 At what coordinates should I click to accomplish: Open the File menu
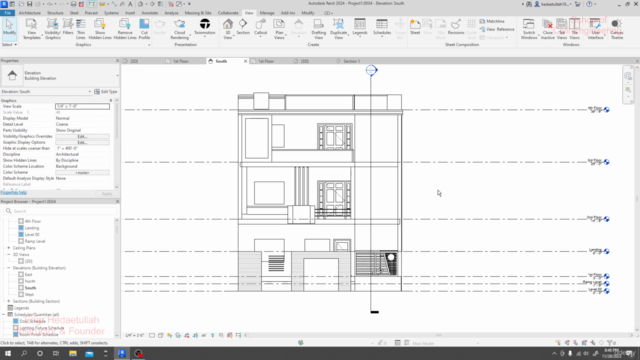[x=7, y=13]
